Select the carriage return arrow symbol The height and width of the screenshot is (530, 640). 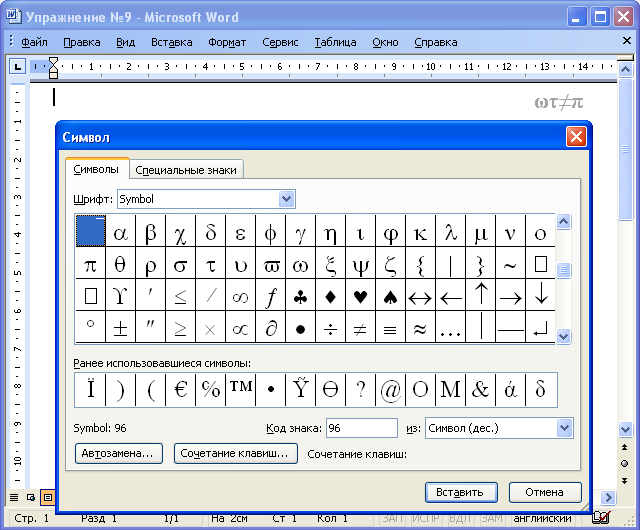540,327
